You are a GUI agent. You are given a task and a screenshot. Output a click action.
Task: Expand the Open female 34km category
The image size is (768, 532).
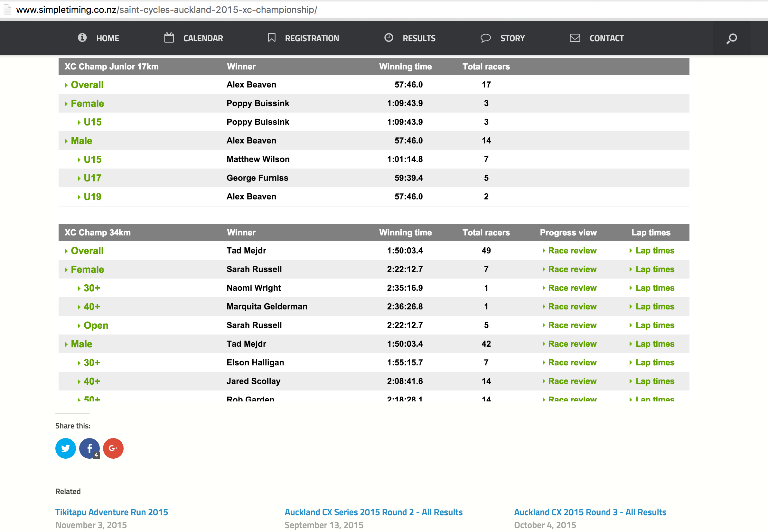[x=95, y=325]
